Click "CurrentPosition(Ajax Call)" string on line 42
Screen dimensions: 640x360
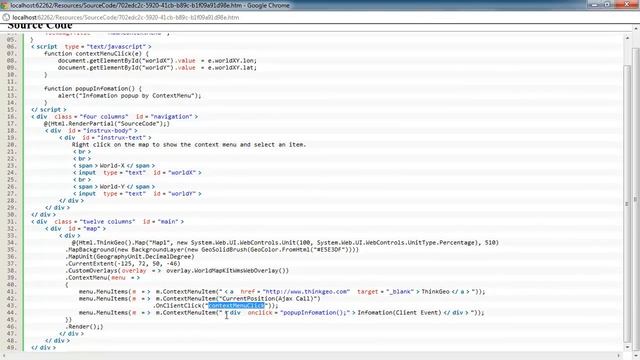click(269, 298)
